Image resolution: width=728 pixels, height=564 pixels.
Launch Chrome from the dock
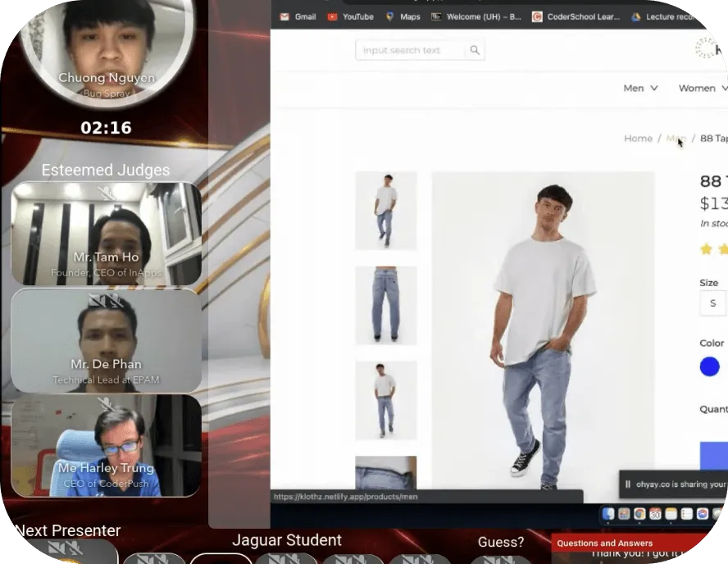tap(639, 514)
